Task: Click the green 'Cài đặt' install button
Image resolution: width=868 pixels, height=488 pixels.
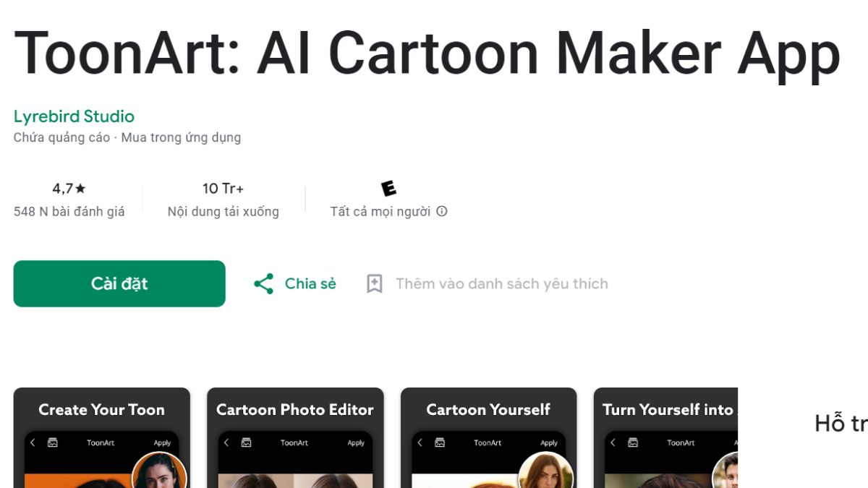Action: click(119, 283)
